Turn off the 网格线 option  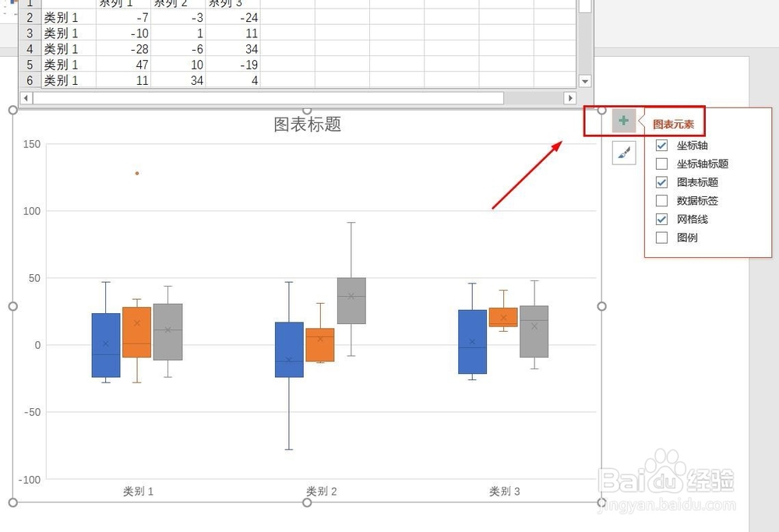(x=663, y=219)
